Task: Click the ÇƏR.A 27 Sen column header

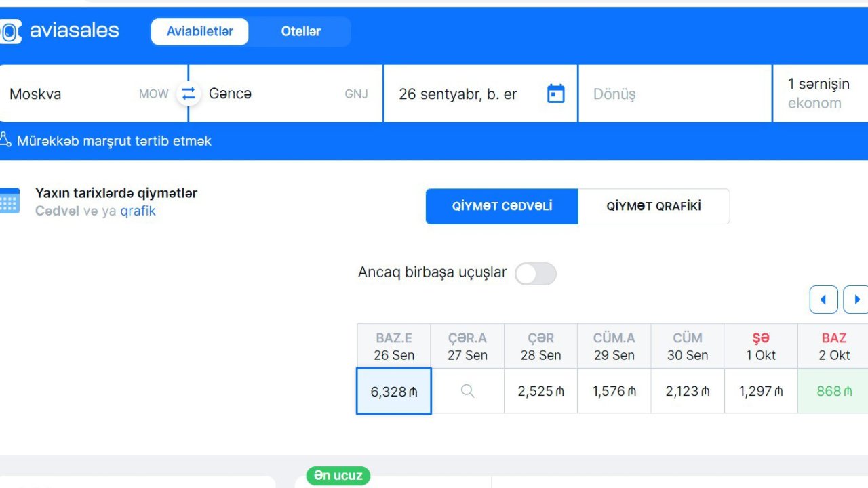Action: coord(467,346)
